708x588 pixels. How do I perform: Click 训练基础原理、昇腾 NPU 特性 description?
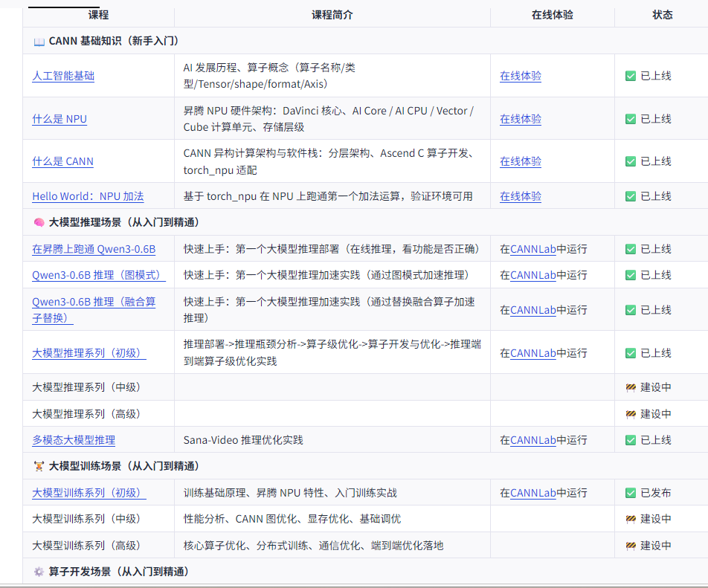290,493
